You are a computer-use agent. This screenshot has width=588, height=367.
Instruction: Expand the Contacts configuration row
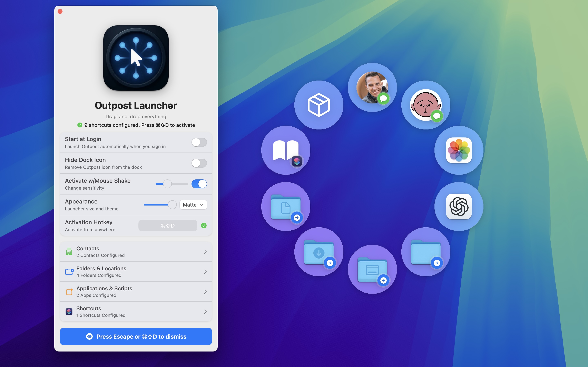pos(136,251)
